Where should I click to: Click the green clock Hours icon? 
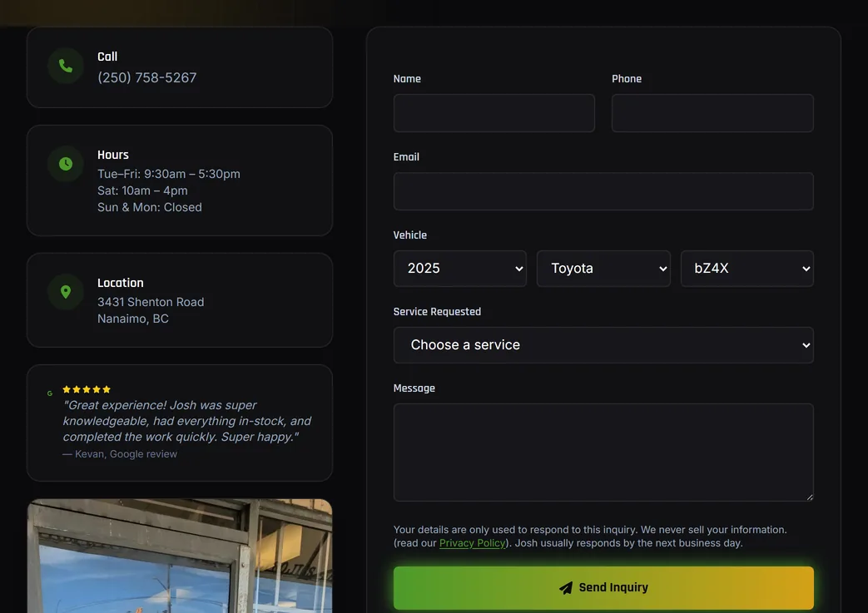tap(65, 164)
